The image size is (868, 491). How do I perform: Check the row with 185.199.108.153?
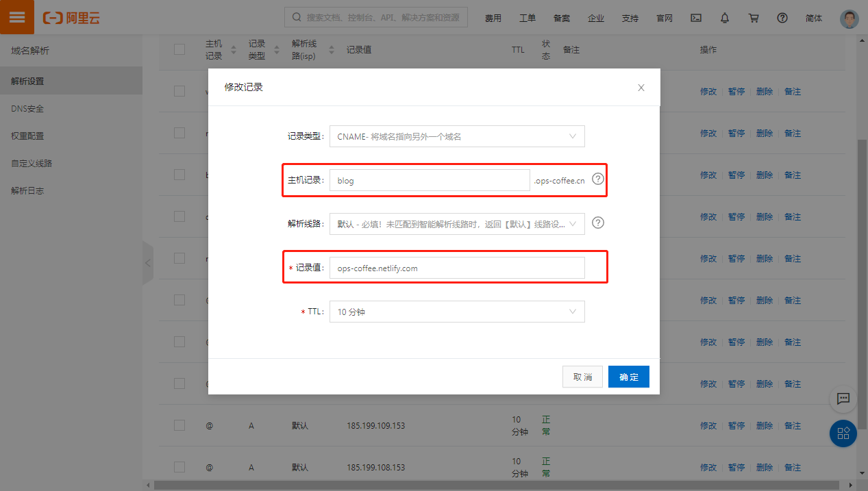pos(179,467)
